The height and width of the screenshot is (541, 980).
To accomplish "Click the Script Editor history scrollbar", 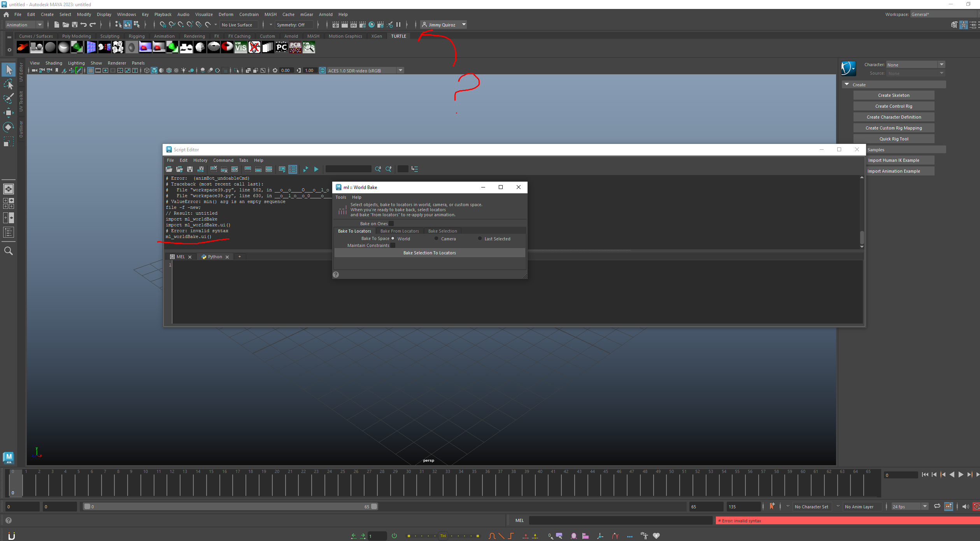I will pyautogui.click(x=862, y=237).
